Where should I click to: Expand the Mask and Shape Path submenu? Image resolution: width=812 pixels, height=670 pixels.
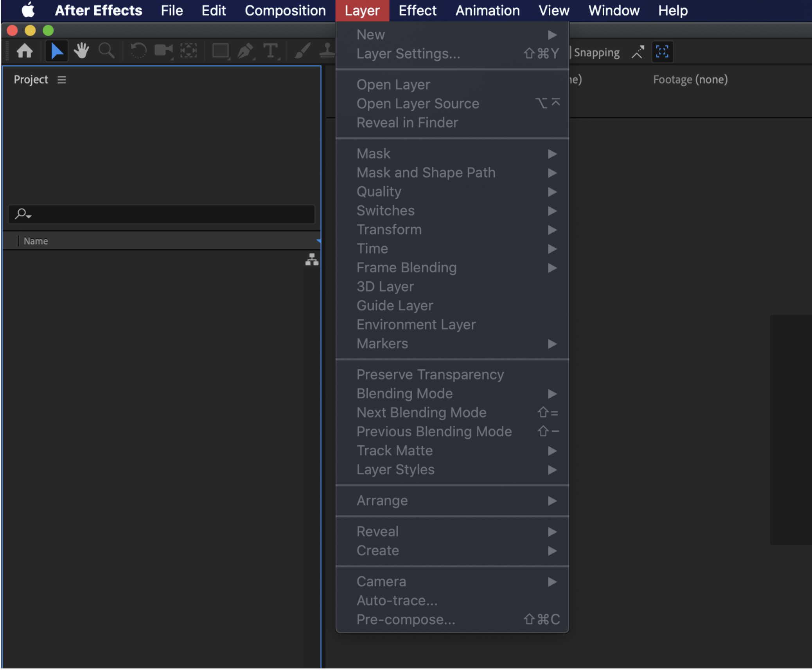click(452, 173)
